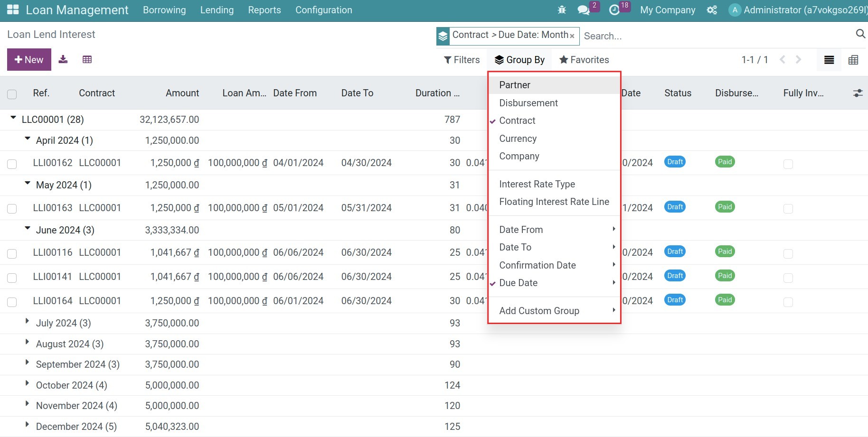Switch to list view
The height and width of the screenshot is (437, 868).
829,60
